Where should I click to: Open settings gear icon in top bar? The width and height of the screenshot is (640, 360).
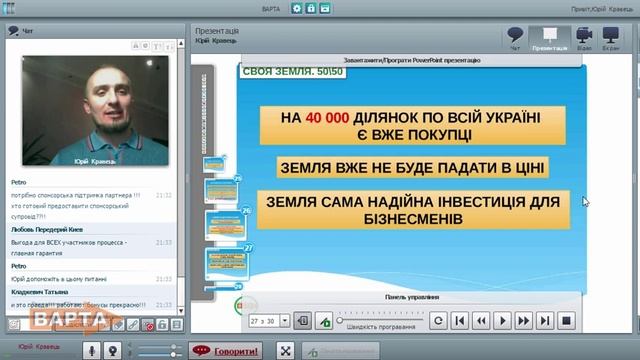tap(297, 8)
